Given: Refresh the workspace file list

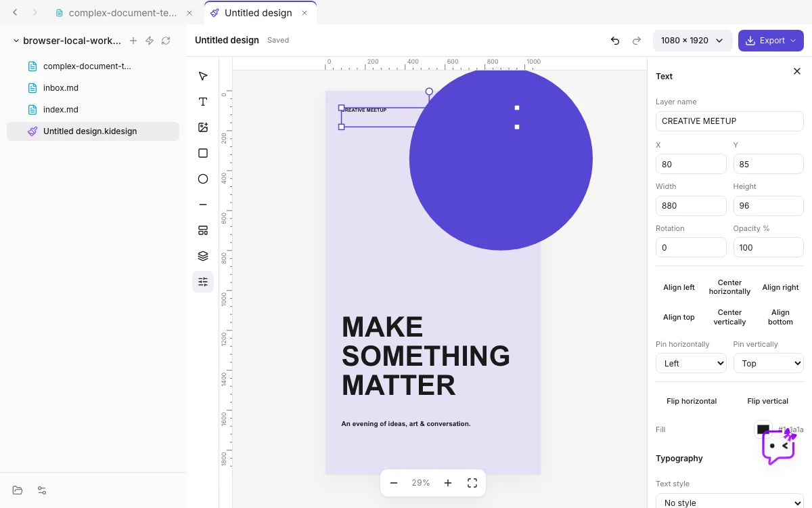Looking at the screenshot, I should (166, 41).
